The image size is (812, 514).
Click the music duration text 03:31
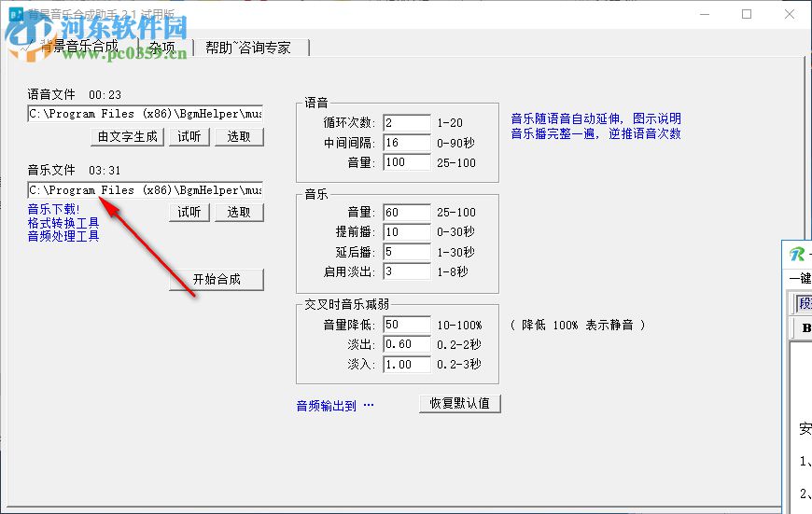tap(105, 171)
